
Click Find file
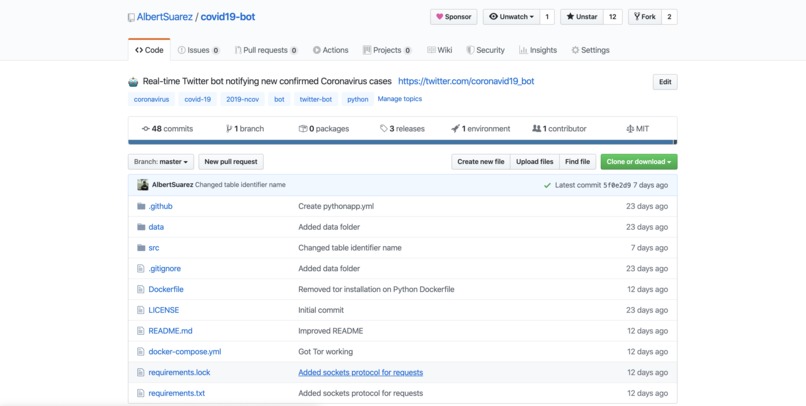pyautogui.click(x=577, y=161)
